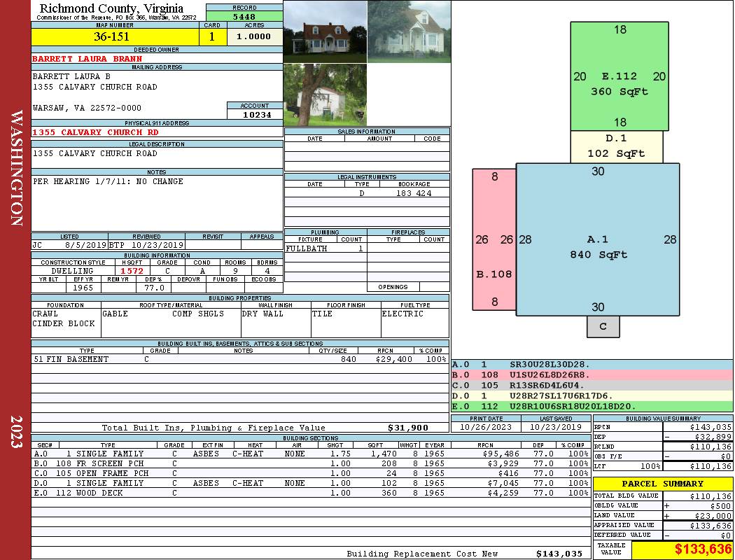Select green legend row E.0 112
This screenshot has width=735, height=560.
coord(591,406)
